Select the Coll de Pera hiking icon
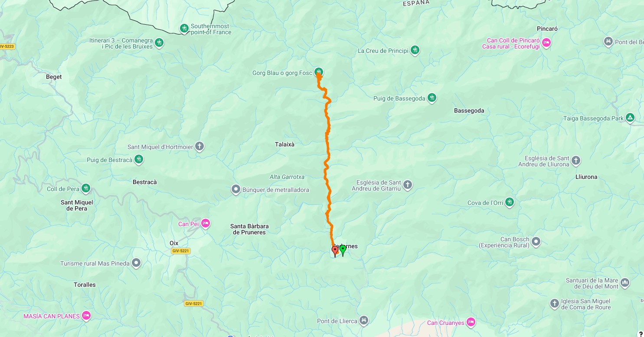 (86, 188)
